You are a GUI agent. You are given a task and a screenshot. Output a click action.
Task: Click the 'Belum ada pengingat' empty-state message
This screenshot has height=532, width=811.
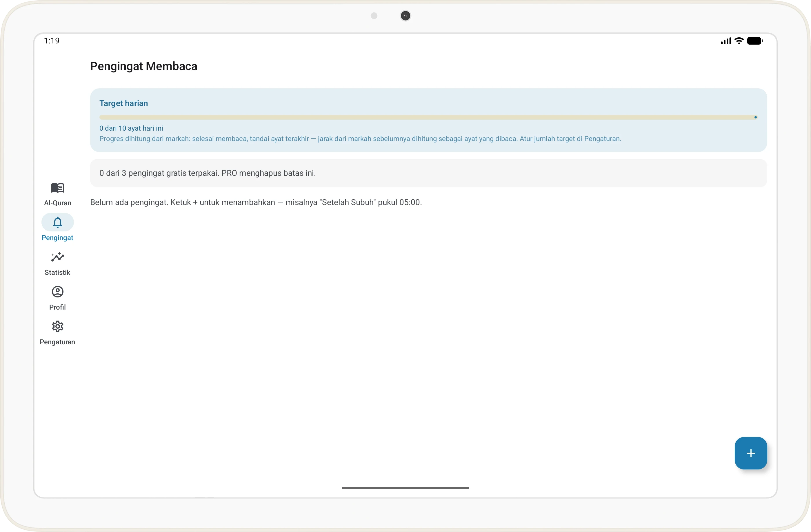pos(256,202)
